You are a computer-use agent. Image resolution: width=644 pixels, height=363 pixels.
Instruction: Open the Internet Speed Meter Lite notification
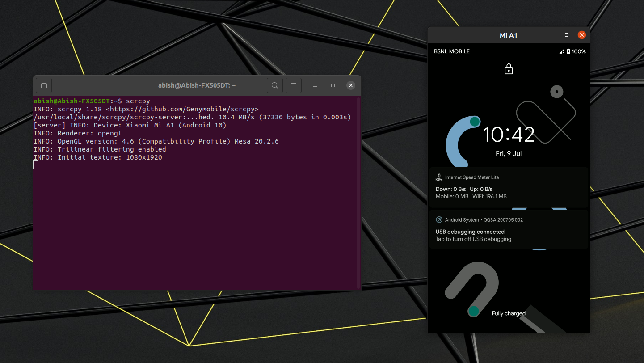click(x=509, y=187)
